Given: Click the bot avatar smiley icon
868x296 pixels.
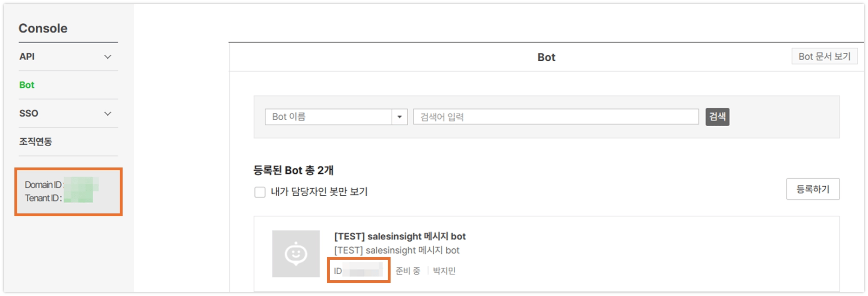Looking at the screenshot, I should coord(296,254).
